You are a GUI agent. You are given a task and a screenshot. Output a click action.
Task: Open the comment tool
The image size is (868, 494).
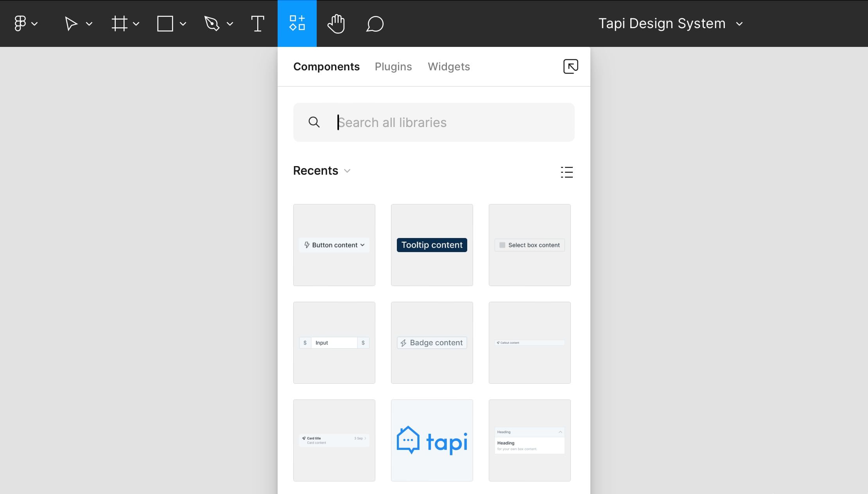tap(374, 23)
